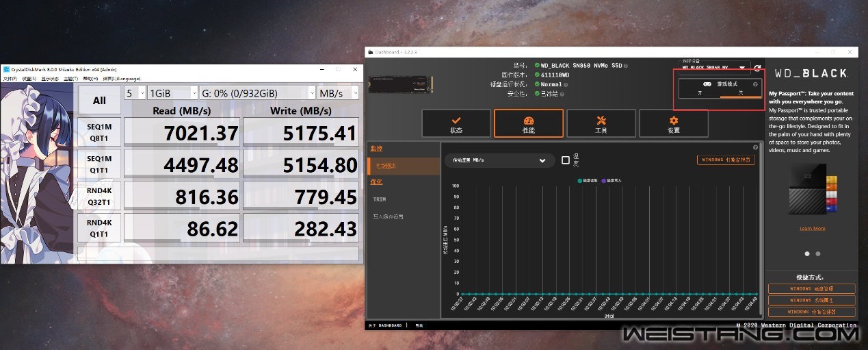Open the 文件(F) menu in CrystalDiskMark
Screen dimensions: 868x350
point(10,78)
